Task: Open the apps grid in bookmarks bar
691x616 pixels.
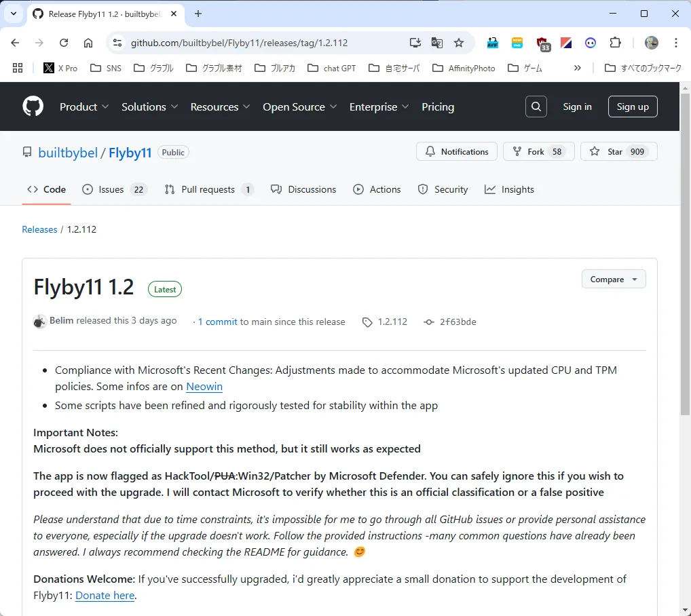Action: click(x=18, y=68)
